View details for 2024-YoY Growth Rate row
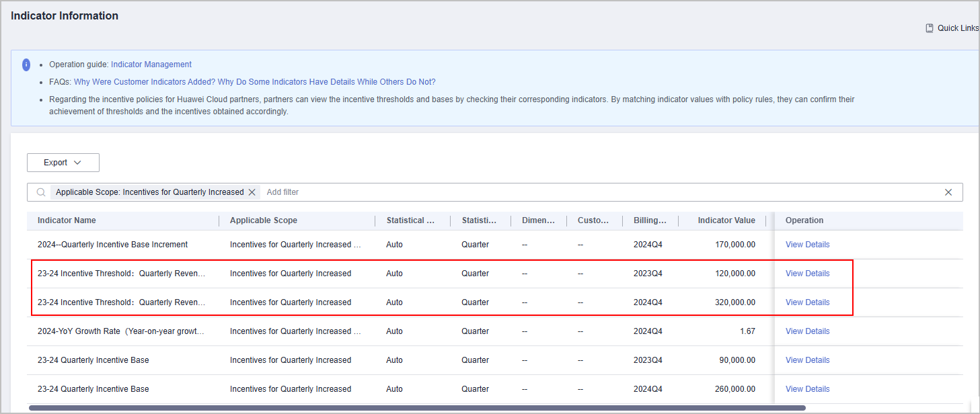The image size is (980, 414). pyautogui.click(x=807, y=331)
